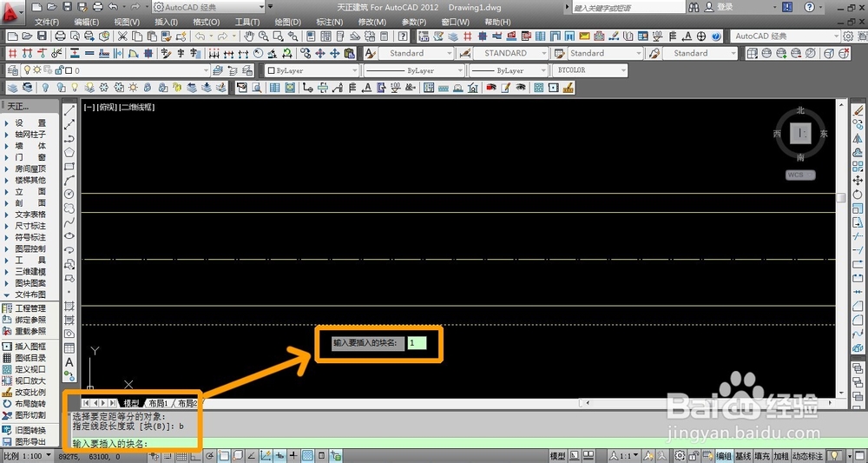Click the Dimension Style icon beside STANDARD
Screen dimensions: 868x463
click(x=465, y=53)
